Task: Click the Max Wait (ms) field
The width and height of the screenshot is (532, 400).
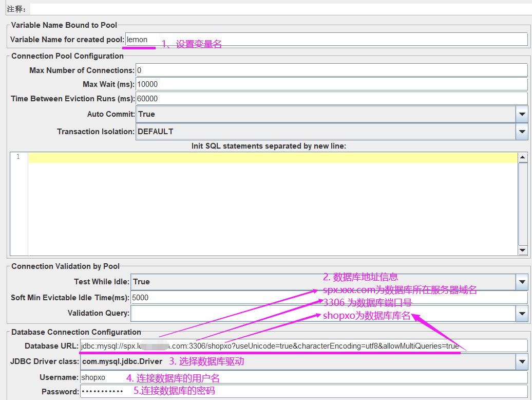Action: [x=331, y=84]
